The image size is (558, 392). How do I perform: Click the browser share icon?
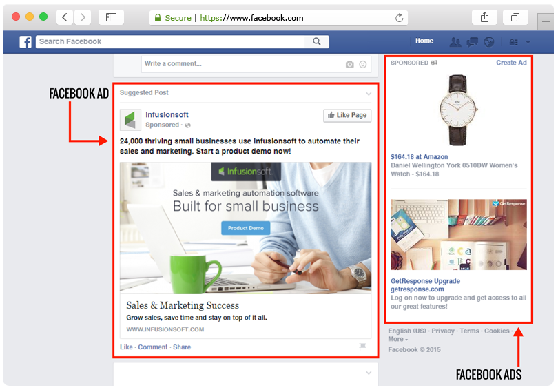tap(485, 17)
